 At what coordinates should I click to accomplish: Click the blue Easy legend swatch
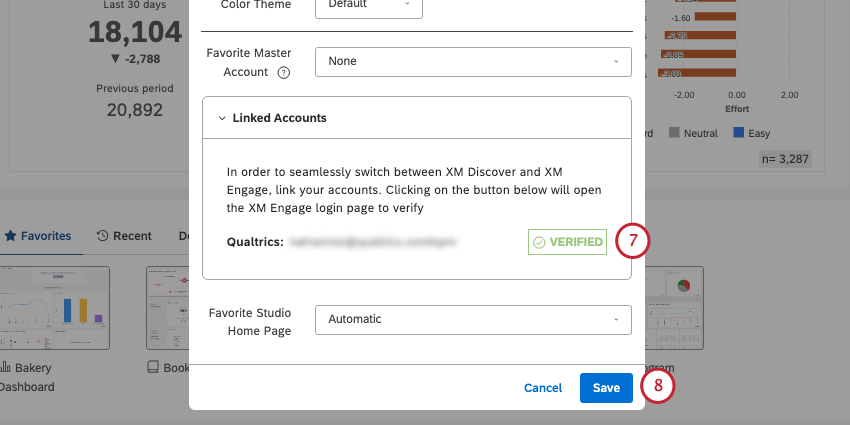pos(739,133)
